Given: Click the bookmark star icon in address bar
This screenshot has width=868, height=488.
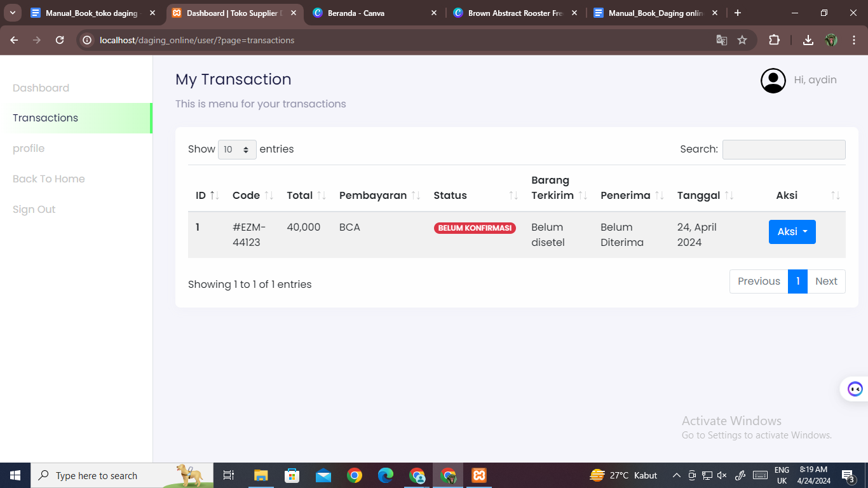Looking at the screenshot, I should click(x=742, y=40).
